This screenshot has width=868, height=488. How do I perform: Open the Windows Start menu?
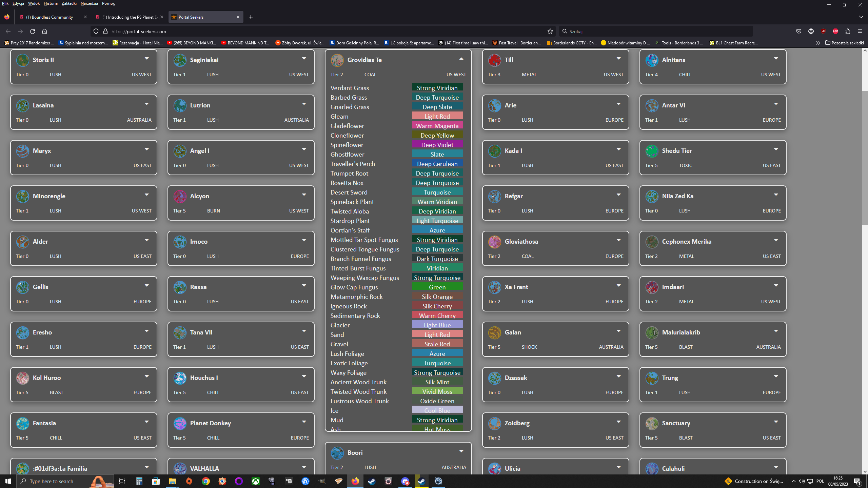click(8, 481)
